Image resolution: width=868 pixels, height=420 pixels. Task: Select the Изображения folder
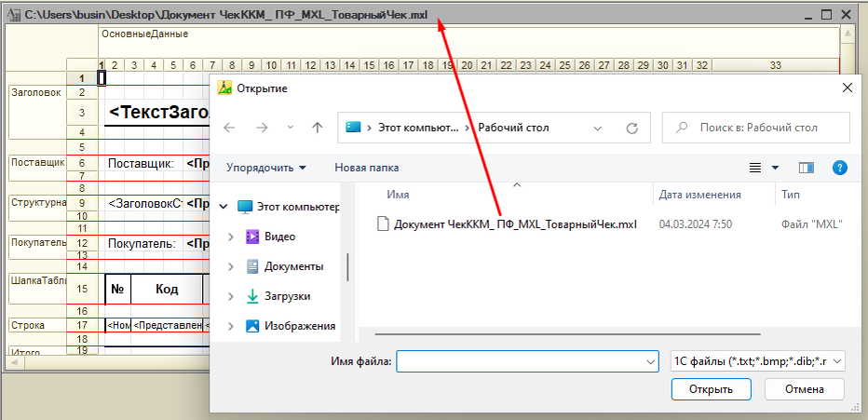click(300, 327)
